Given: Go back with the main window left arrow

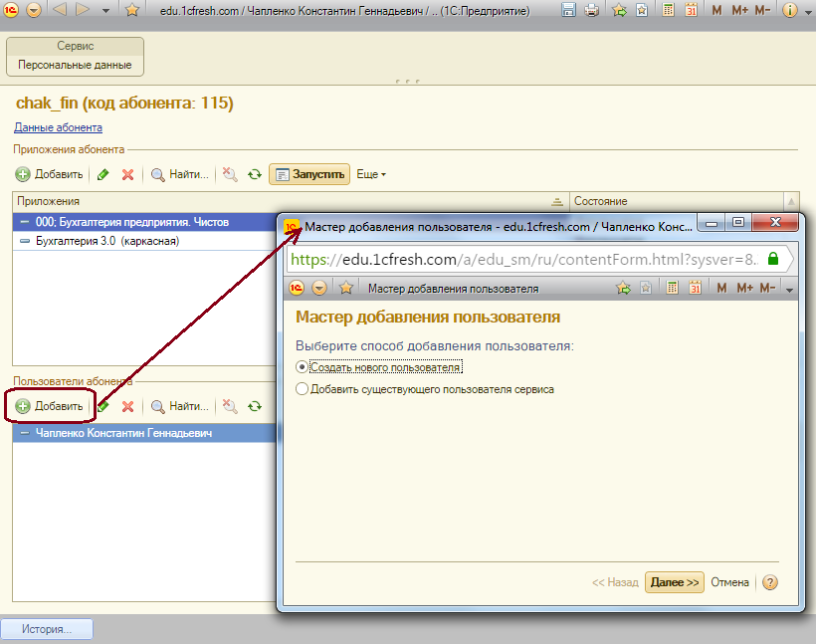Looking at the screenshot, I should pyautogui.click(x=60, y=9).
